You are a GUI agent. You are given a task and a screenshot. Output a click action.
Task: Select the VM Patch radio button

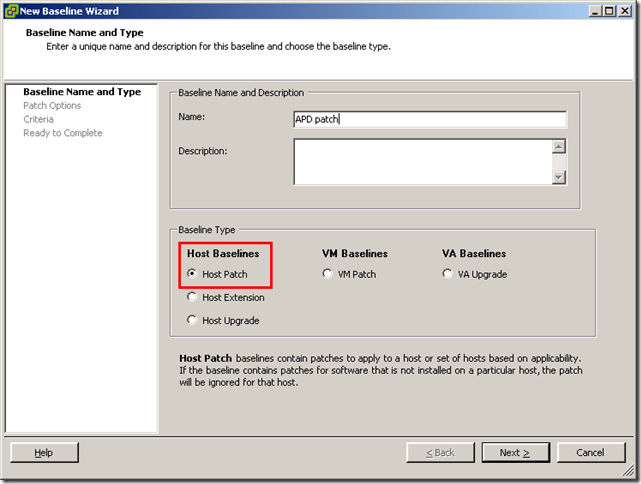pos(328,274)
